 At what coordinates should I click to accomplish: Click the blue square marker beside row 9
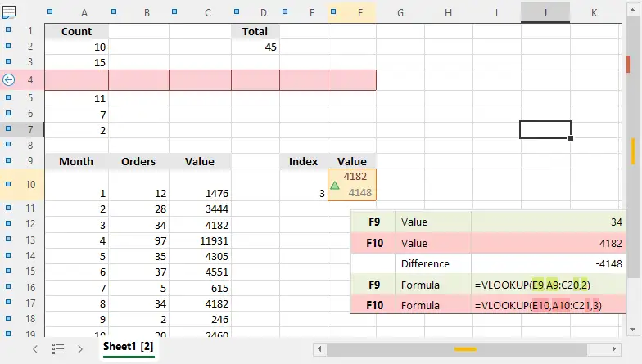(x=8, y=160)
